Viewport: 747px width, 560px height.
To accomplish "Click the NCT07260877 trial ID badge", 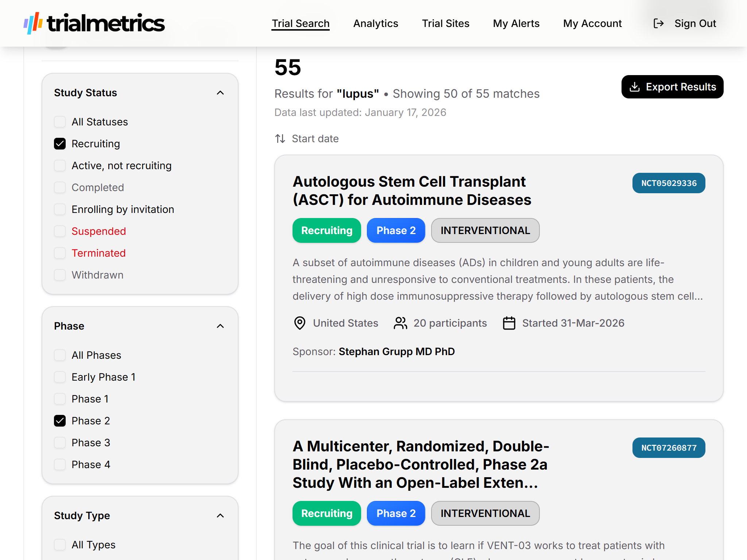I will pos(669,448).
